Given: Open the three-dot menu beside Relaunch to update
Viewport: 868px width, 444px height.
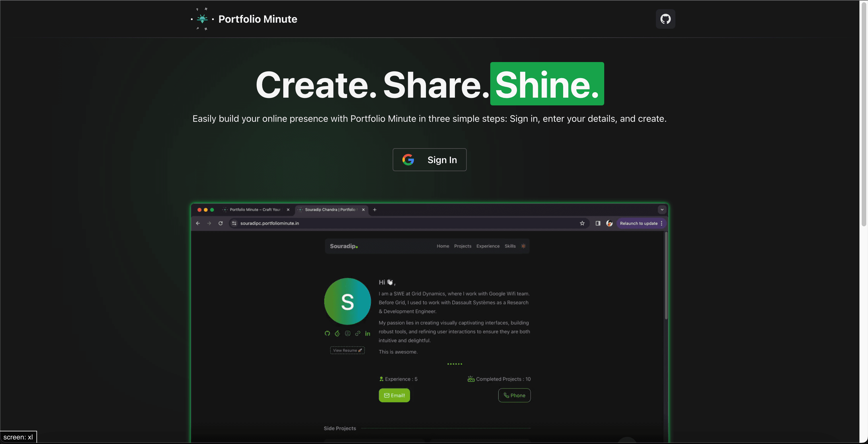Looking at the screenshot, I should point(661,223).
